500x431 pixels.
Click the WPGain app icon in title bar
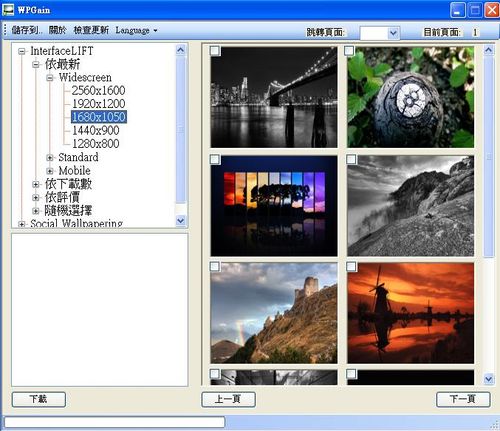click(x=8, y=10)
